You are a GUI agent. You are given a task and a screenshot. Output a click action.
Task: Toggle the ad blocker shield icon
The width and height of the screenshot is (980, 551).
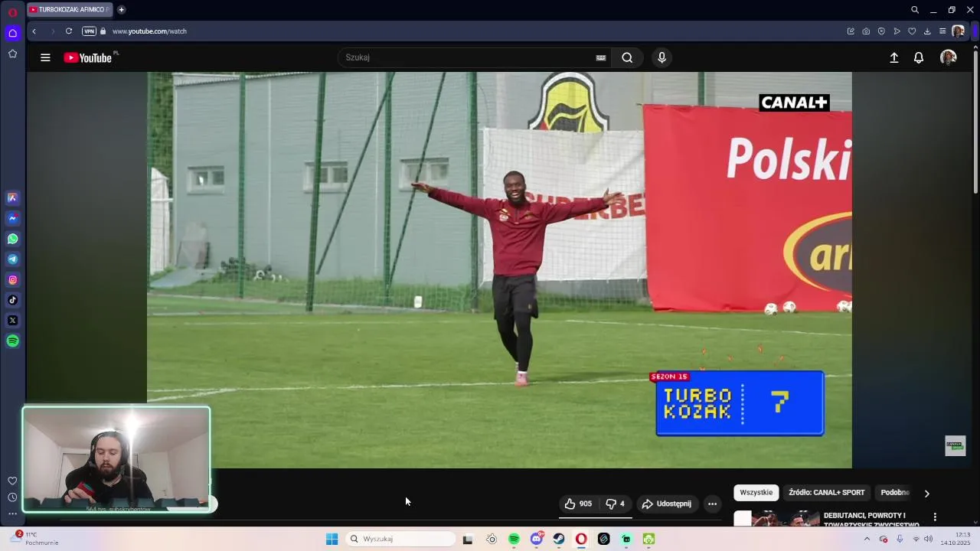point(881,31)
